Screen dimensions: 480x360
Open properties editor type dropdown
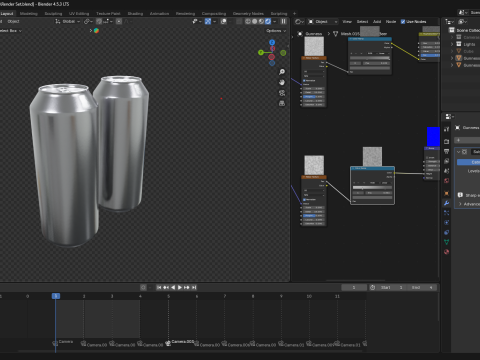(450, 116)
